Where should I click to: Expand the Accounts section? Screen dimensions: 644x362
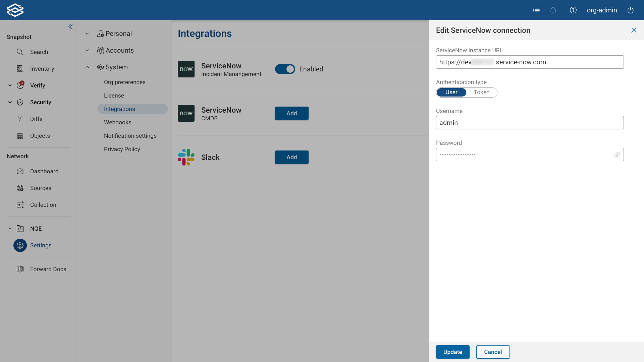(87, 50)
